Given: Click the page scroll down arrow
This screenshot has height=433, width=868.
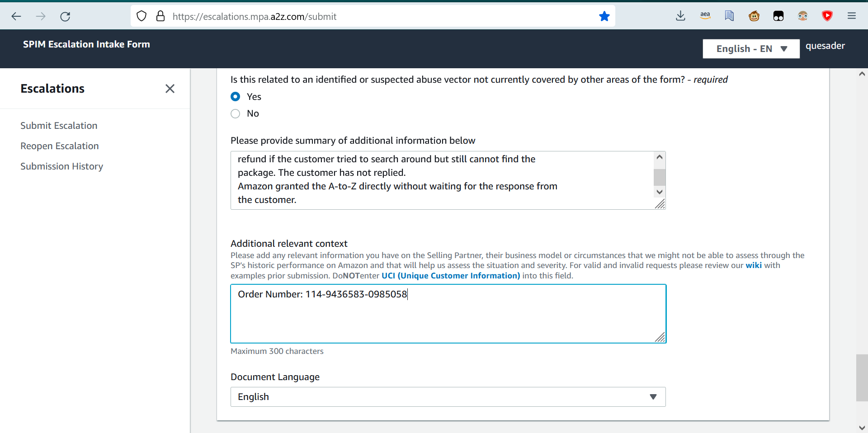Looking at the screenshot, I should coord(862,428).
